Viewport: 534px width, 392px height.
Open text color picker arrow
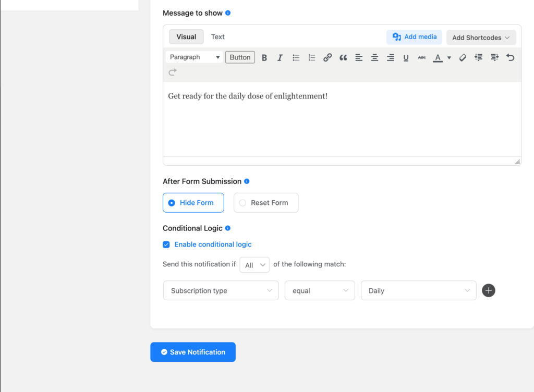[449, 57]
